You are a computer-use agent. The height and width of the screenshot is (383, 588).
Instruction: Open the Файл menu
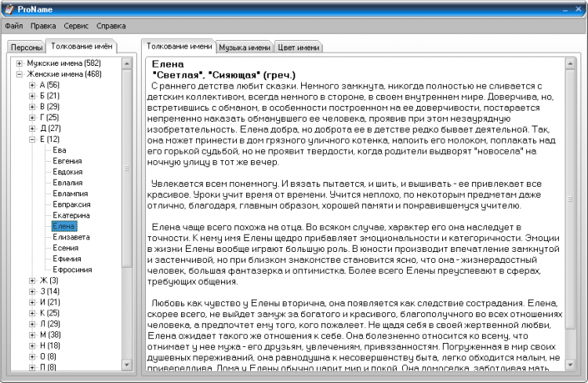click(x=14, y=26)
